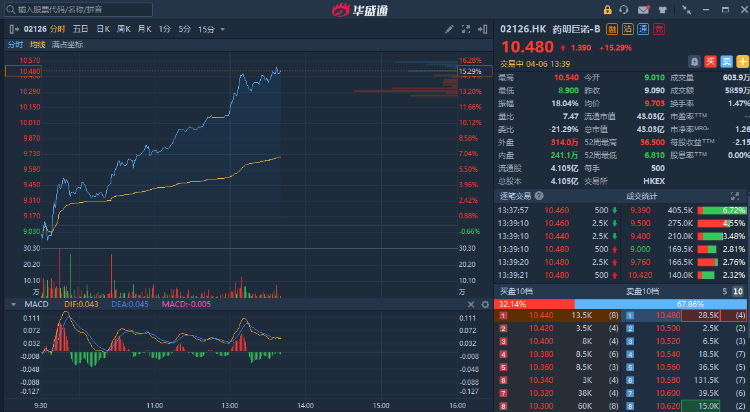Expand the trade statistics panel icon
The height and width of the screenshot is (412, 750).
(735, 196)
